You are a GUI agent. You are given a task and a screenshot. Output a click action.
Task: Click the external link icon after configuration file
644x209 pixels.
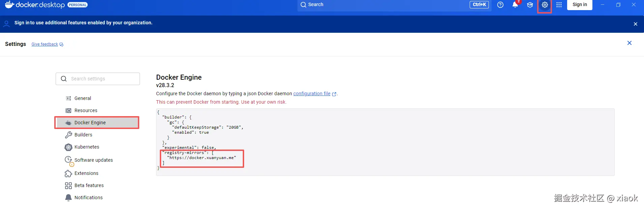334,94
